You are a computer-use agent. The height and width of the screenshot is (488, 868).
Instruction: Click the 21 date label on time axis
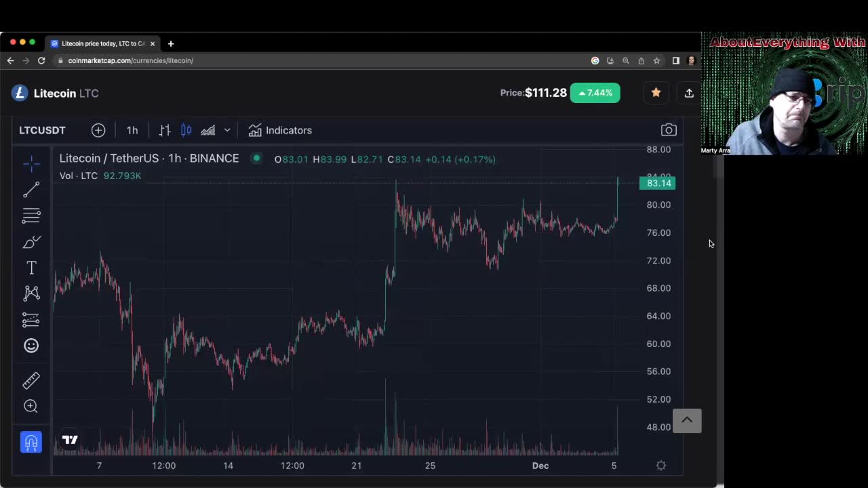(x=357, y=466)
